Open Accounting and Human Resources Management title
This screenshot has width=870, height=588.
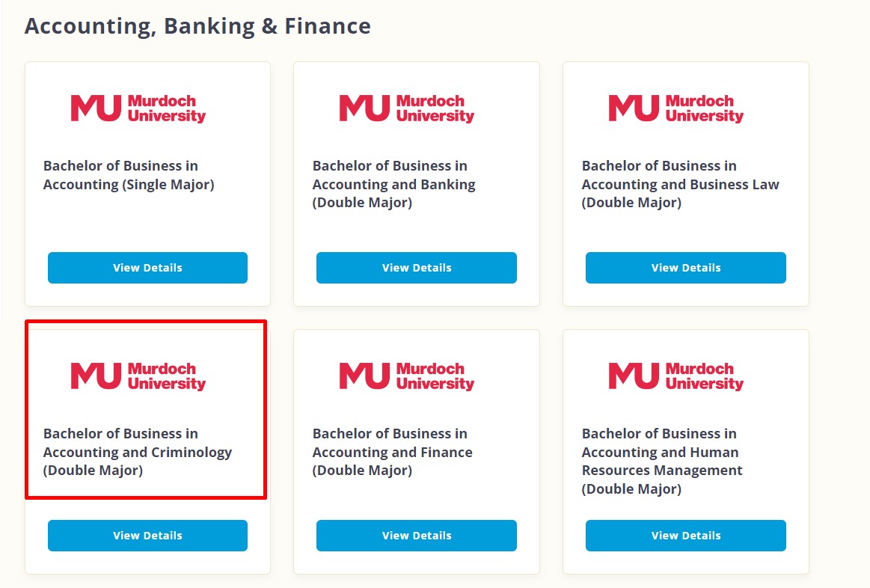(x=662, y=461)
